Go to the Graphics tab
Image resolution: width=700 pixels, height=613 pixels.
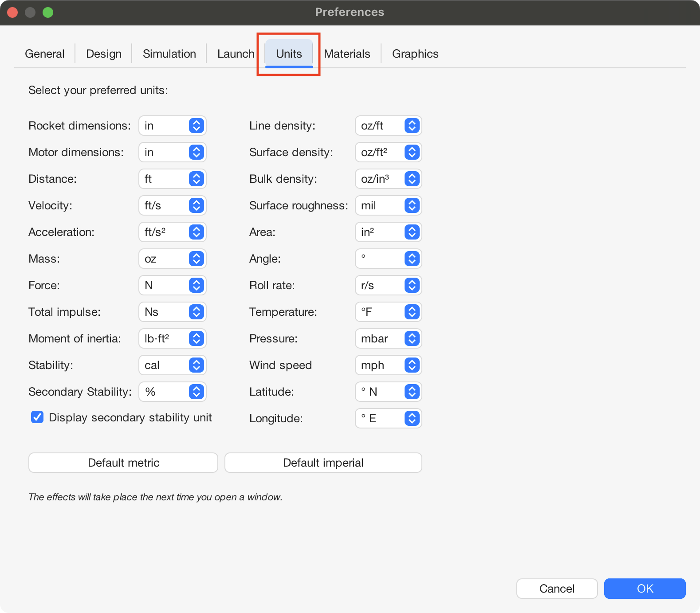click(x=415, y=54)
